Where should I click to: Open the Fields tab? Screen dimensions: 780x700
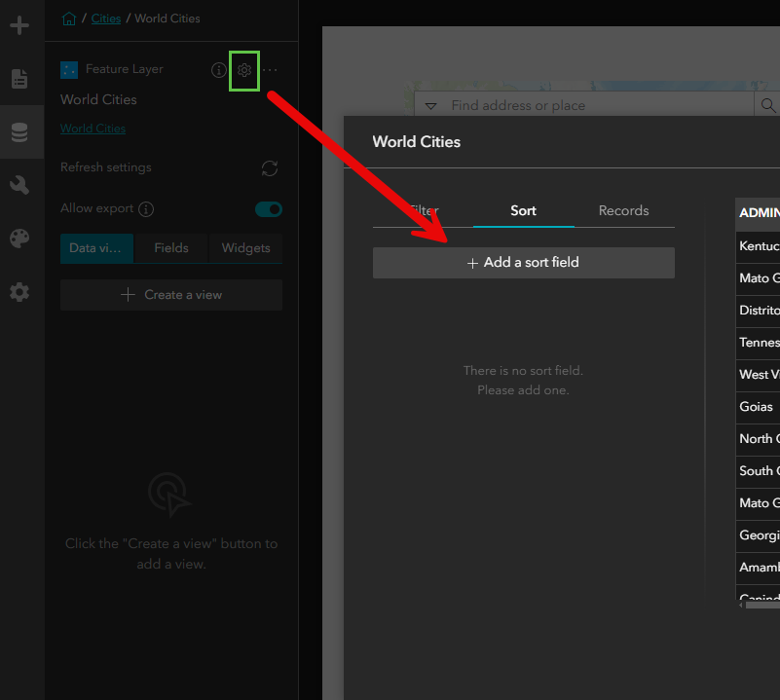[170, 248]
